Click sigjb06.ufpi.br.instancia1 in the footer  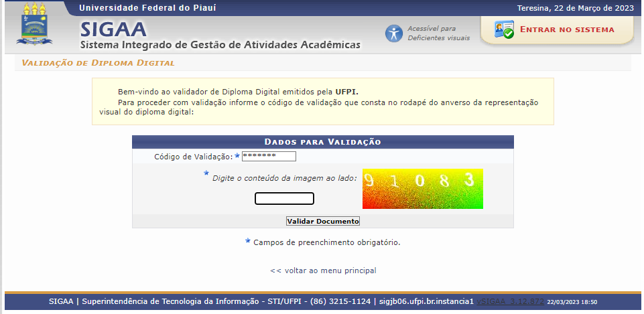pos(426,302)
